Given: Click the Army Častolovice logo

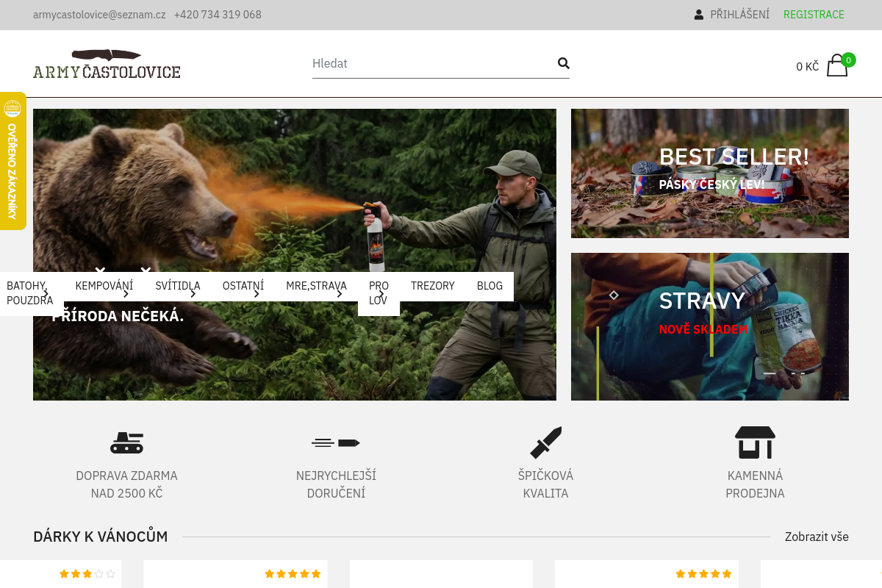Looking at the screenshot, I should pyautogui.click(x=107, y=64).
